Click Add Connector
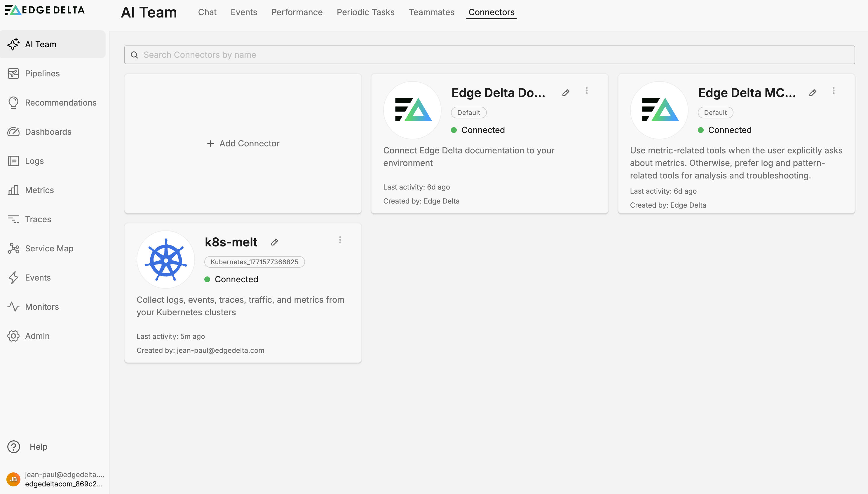This screenshot has height=494, width=868. 243,143
